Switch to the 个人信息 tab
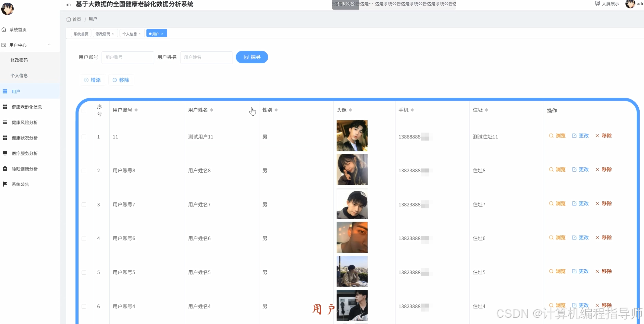This screenshot has height=324, width=644. point(130,33)
